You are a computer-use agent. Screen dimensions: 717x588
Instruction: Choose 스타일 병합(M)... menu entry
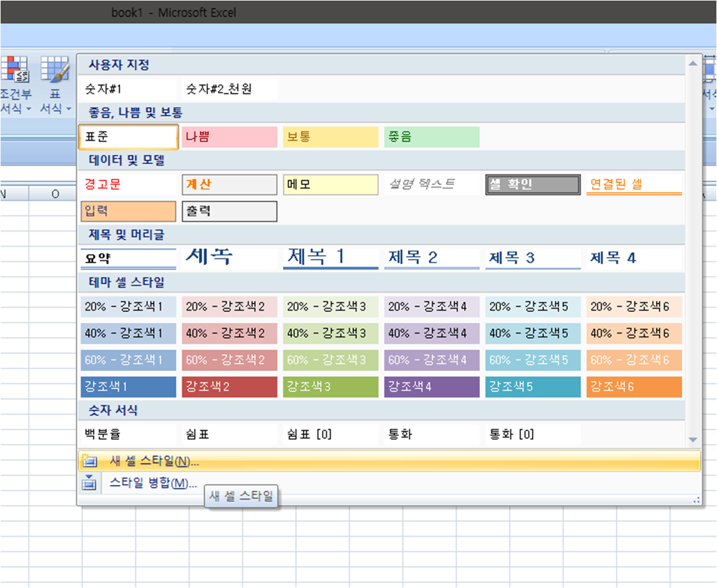click(390, 482)
